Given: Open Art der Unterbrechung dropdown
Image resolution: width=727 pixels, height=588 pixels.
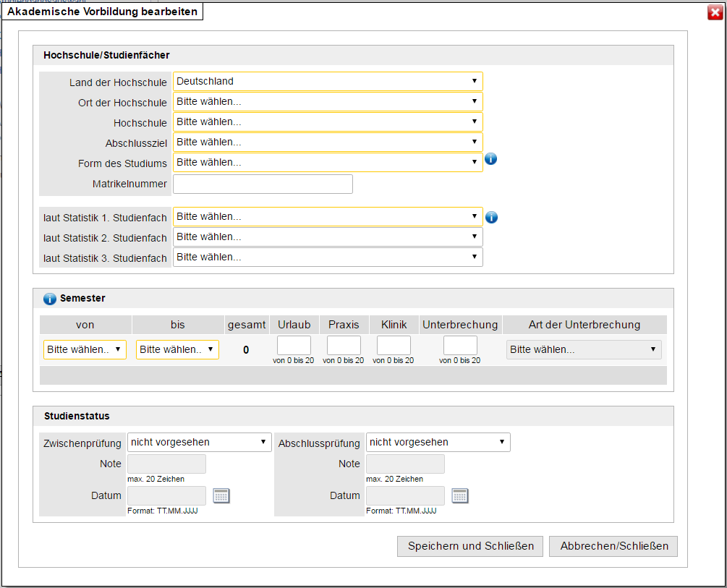Looking at the screenshot, I should (x=584, y=349).
